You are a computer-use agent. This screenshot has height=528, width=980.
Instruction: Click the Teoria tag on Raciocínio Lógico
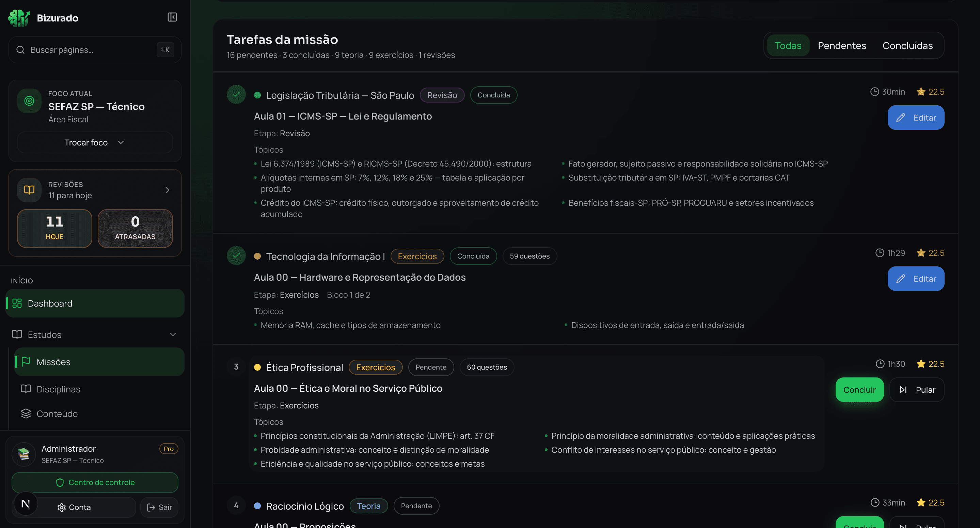(x=369, y=506)
